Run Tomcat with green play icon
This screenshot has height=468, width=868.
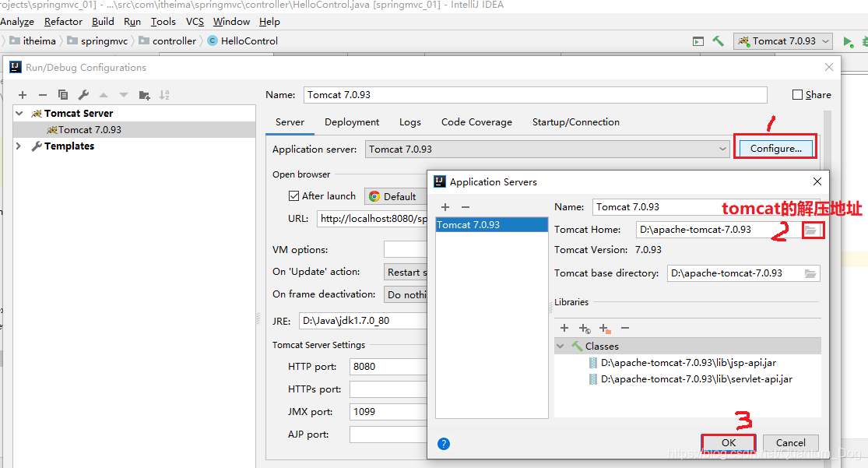tap(848, 41)
